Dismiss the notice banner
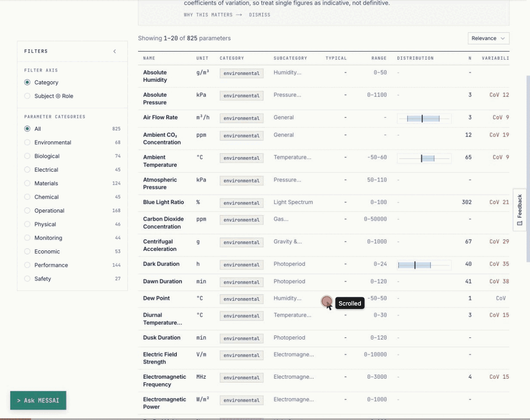530x420 pixels. click(259, 15)
